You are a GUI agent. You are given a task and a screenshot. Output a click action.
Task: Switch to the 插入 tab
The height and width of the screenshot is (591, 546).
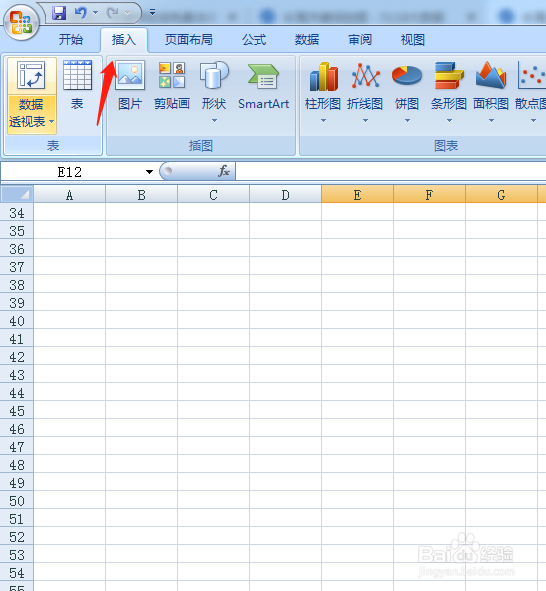[x=124, y=39]
